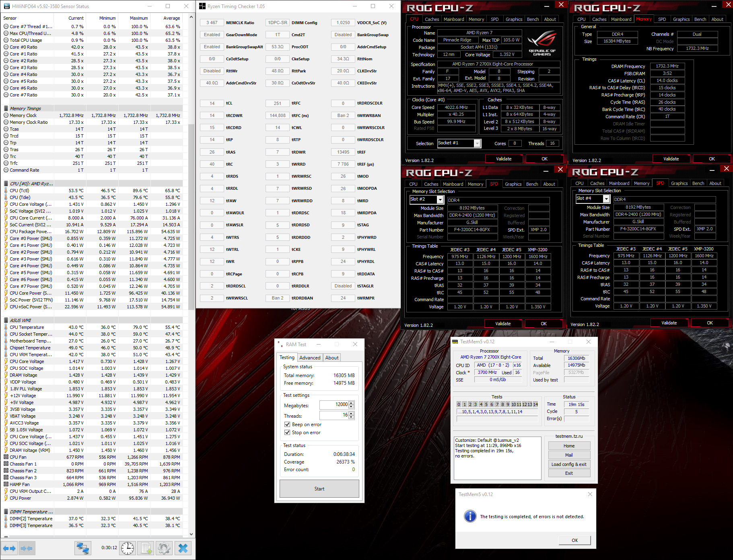
Task: Click OK in CPU-Z Slot #4 window
Action: (710, 323)
